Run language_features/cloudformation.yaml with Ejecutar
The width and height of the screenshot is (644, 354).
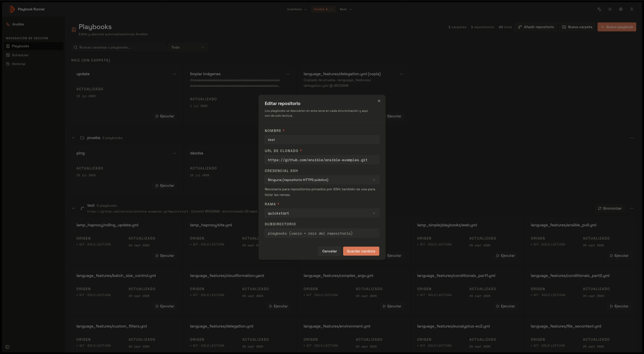tap(278, 306)
